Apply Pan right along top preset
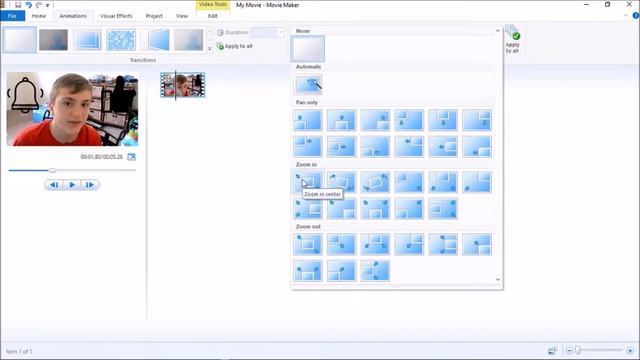640x360 pixels. click(308, 147)
